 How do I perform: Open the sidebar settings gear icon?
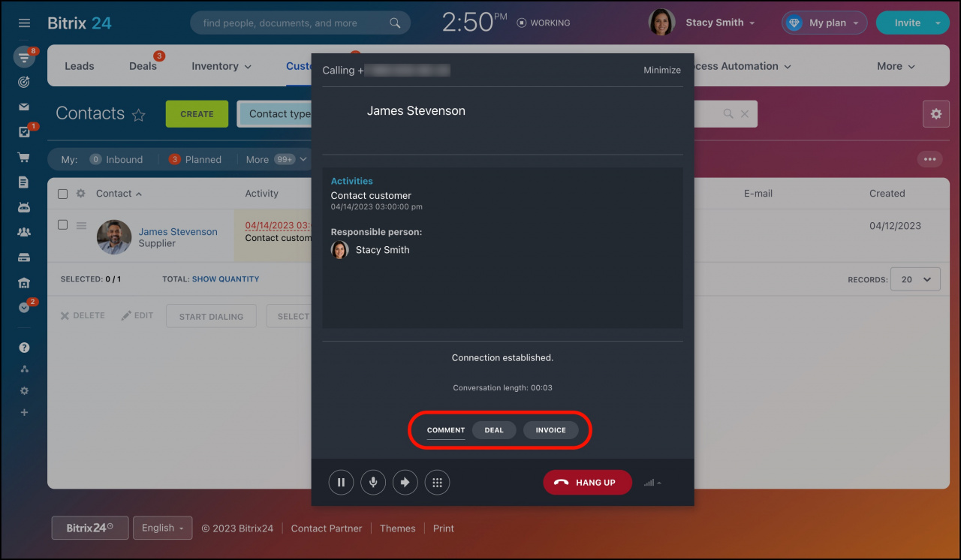(24, 391)
